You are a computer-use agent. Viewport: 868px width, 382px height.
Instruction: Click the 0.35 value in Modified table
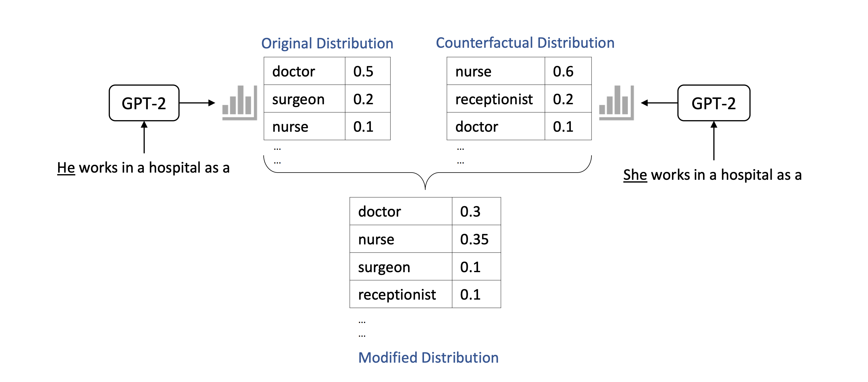click(x=476, y=239)
